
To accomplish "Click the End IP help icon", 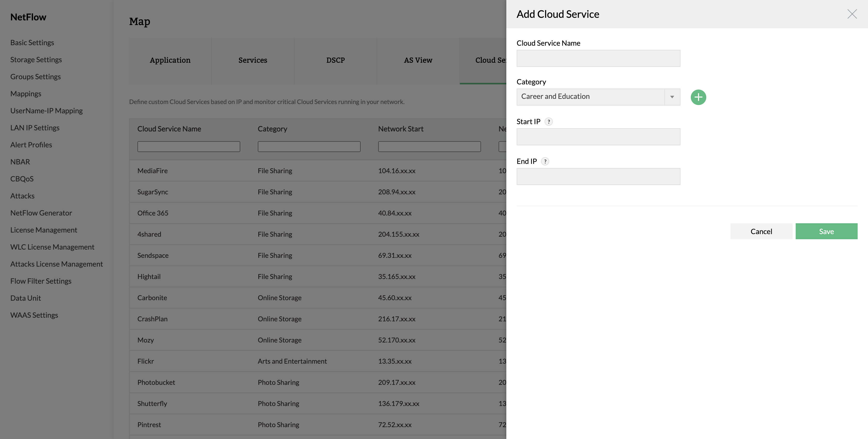I will (545, 161).
